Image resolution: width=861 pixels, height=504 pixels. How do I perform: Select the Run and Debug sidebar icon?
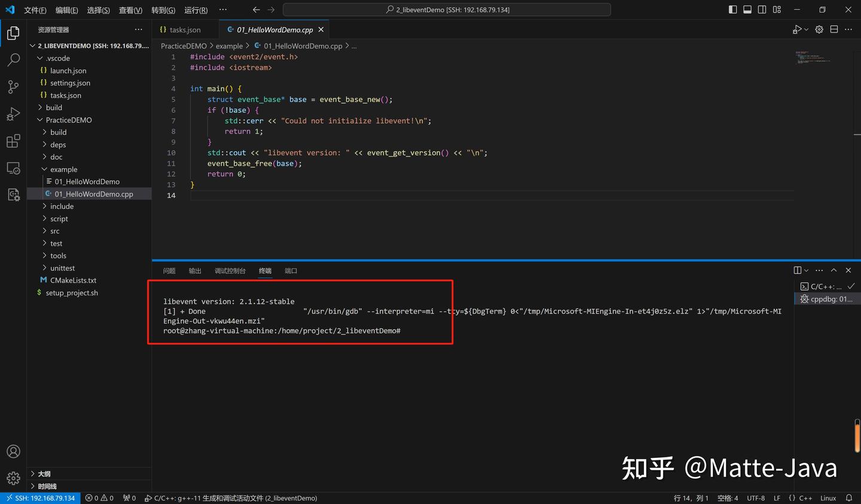13,114
